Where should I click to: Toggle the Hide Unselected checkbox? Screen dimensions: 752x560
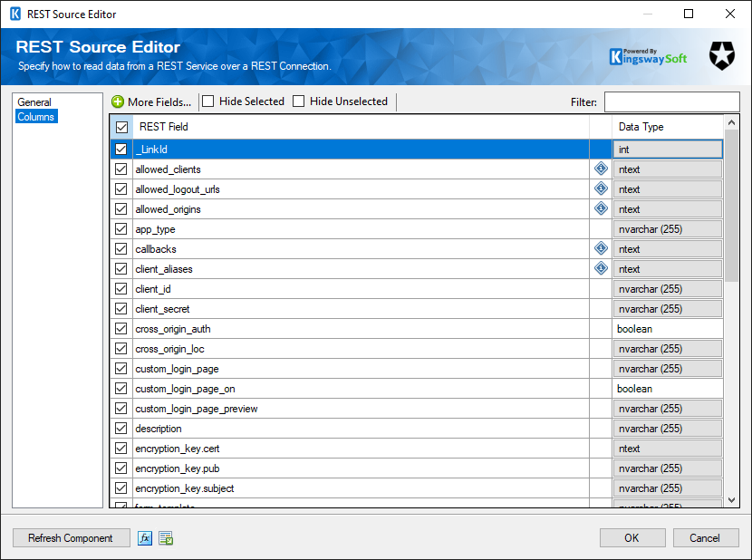point(298,101)
